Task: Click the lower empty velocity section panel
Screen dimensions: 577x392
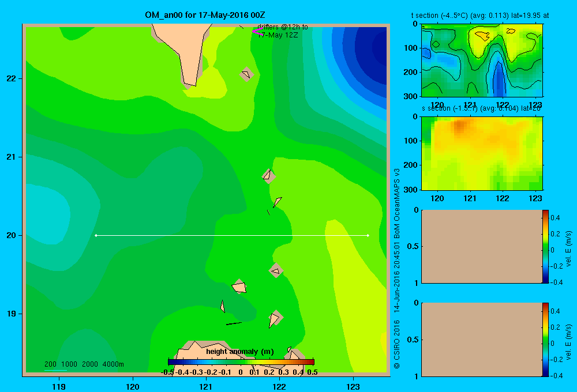Action: tap(482, 340)
